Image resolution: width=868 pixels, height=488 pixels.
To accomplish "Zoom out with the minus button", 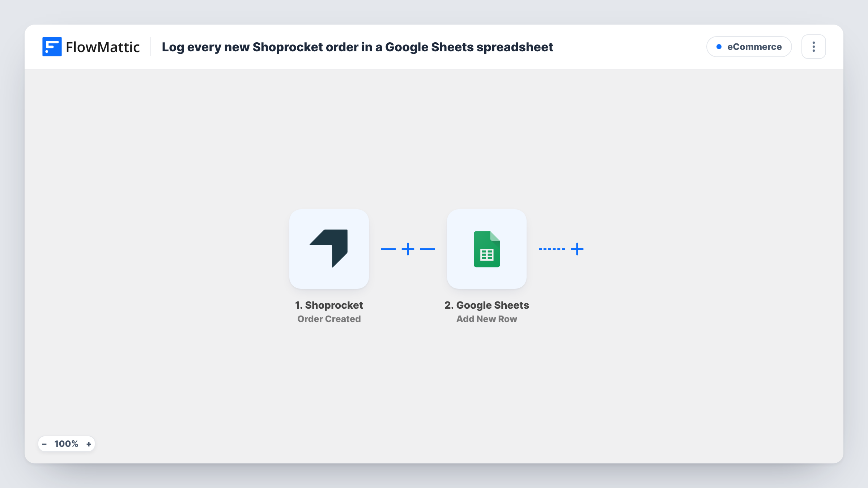I will (x=44, y=444).
